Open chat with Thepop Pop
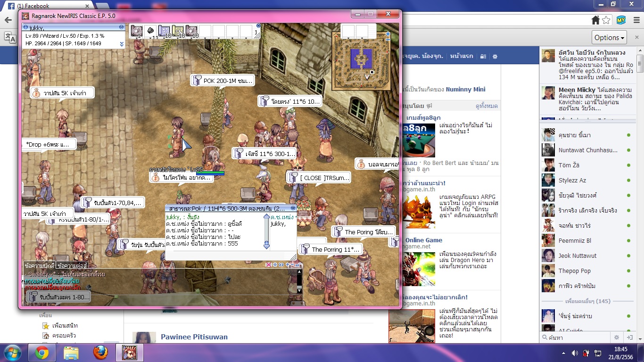This screenshot has width=644, height=362. (587, 271)
